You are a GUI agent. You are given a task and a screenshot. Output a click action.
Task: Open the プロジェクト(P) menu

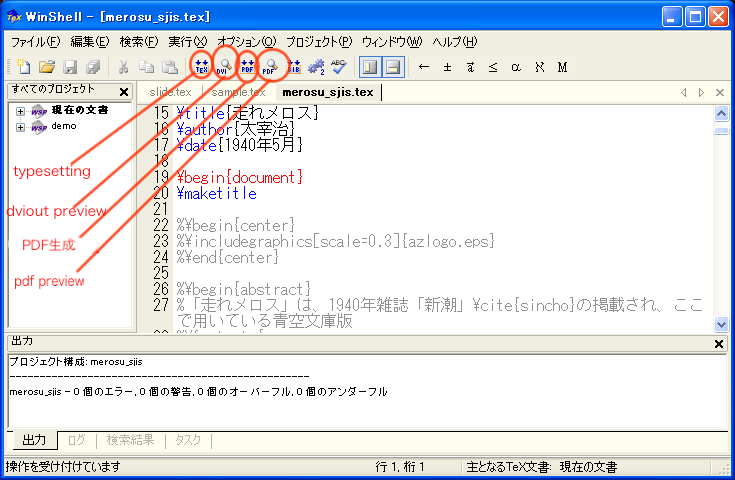click(319, 42)
